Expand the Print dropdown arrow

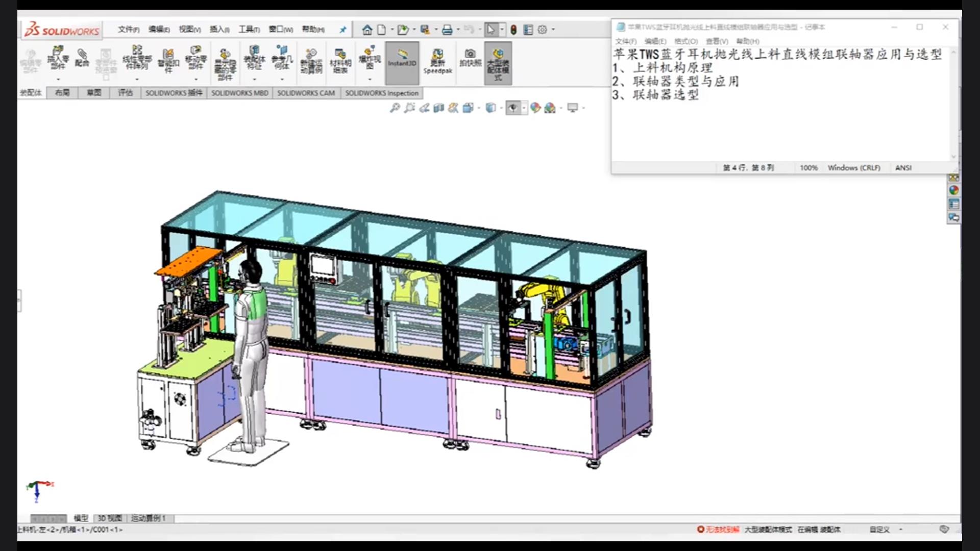pyautogui.click(x=458, y=30)
